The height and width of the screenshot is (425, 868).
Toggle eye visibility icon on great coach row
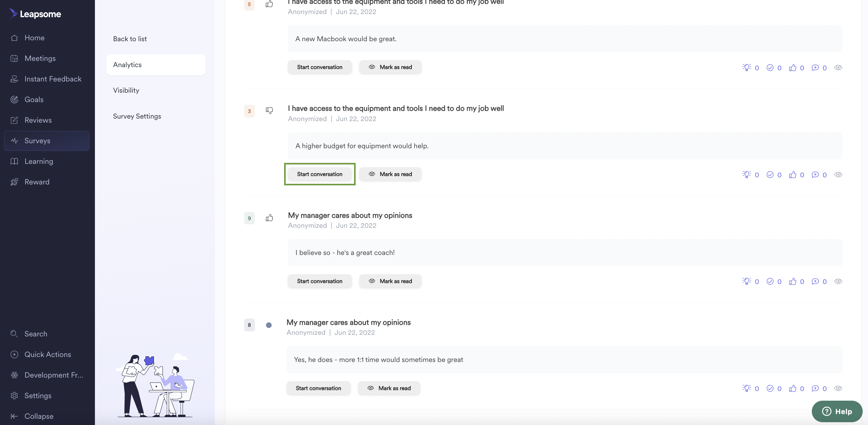click(x=838, y=281)
